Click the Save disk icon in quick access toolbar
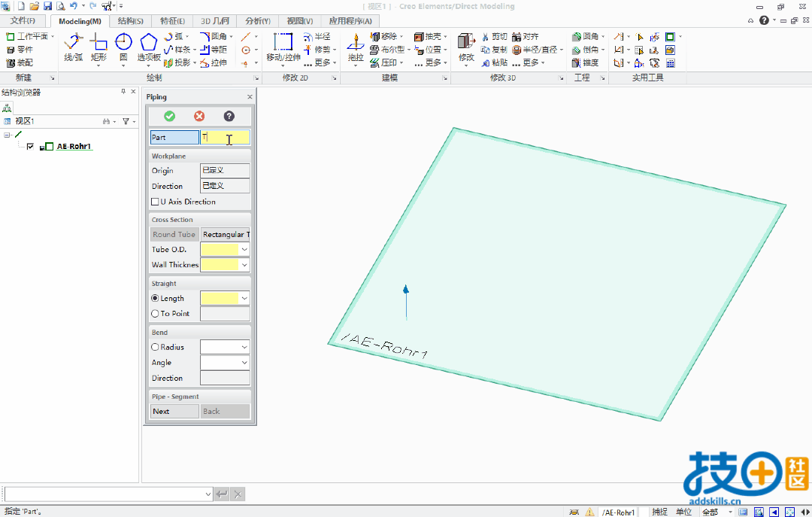This screenshot has width=812, height=517. pos(47,6)
